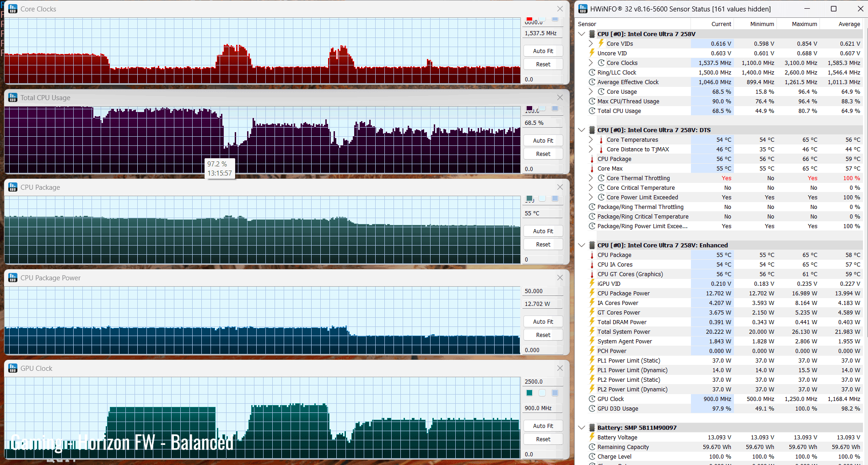This screenshot has height=465, width=868.
Task: Click the thermometer icon beside Core Max
Action: click(x=592, y=168)
